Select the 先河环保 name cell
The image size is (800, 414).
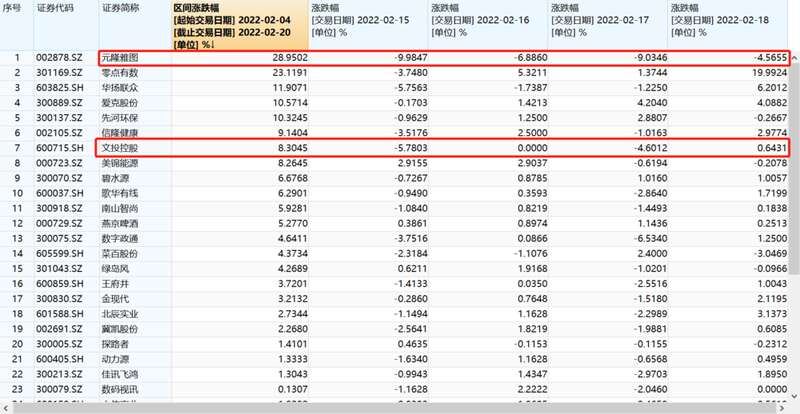point(120,118)
